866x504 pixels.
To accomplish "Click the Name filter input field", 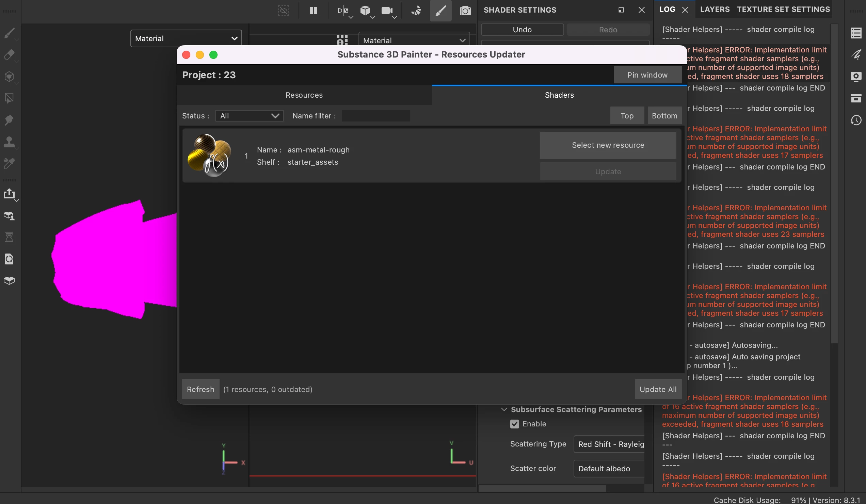I will [x=375, y=116].
